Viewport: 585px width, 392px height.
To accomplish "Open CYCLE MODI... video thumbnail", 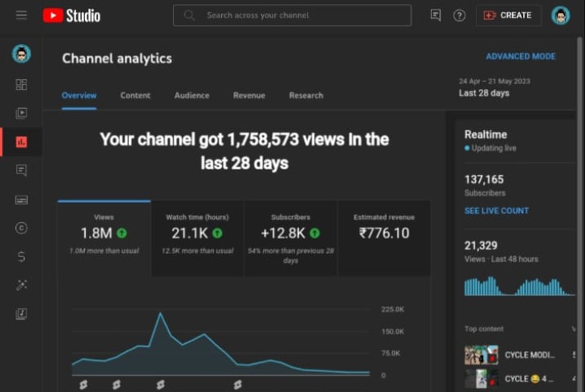I will [482, 354].
